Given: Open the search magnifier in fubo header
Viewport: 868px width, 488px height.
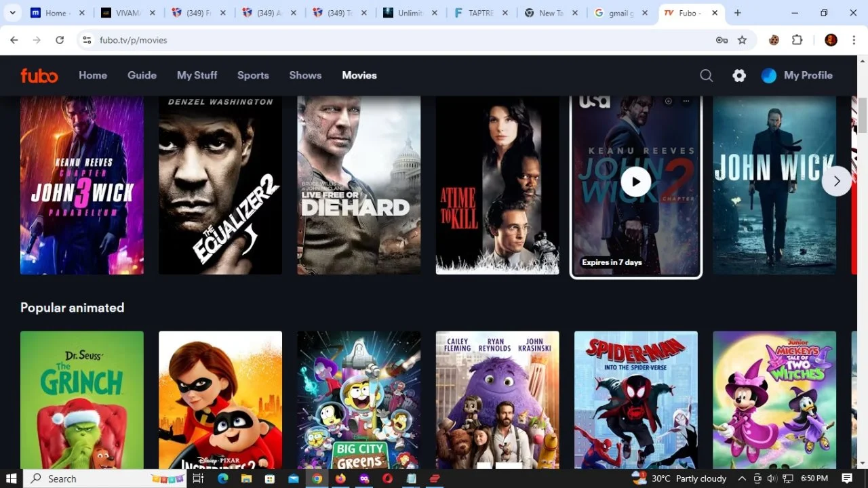Looking at the screenshot, I should [706, 75].
